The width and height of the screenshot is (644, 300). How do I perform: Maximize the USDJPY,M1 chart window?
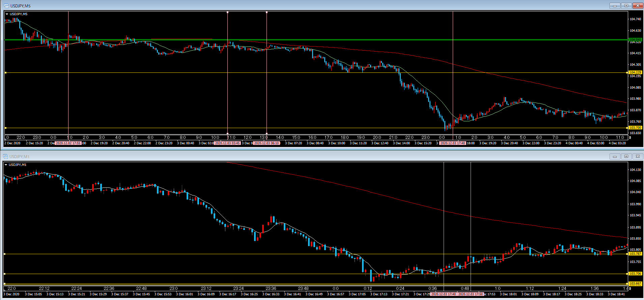[626, 156]
